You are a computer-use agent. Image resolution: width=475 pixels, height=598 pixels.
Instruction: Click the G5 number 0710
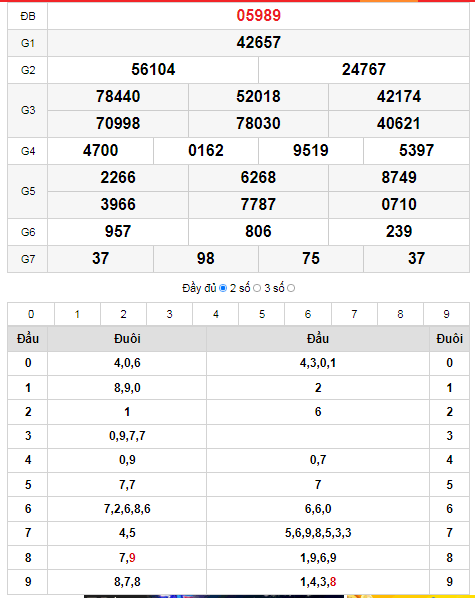pos(399,205)
